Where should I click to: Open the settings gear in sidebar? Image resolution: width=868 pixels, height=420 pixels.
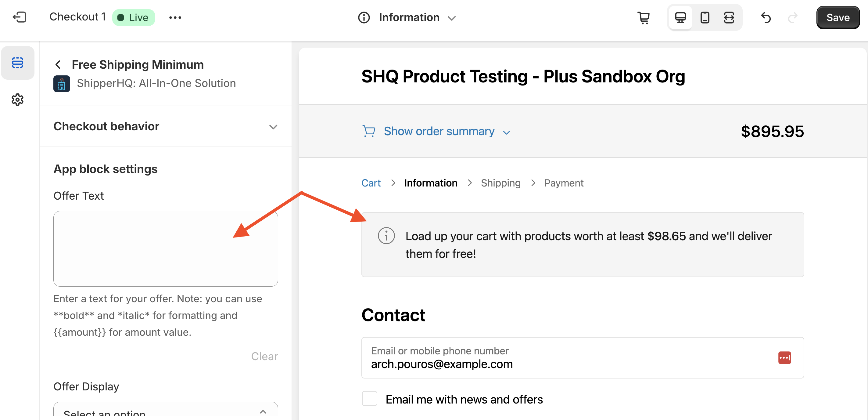[x=17, y=100]
